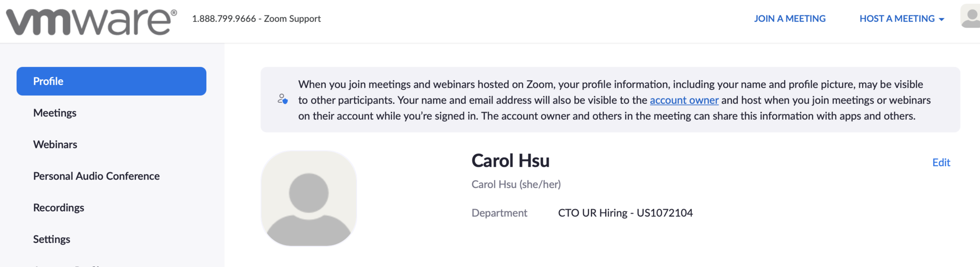The image size is (980, 267).
Task: Click the caret beside Host a Meeting
Action: [942, 20]
